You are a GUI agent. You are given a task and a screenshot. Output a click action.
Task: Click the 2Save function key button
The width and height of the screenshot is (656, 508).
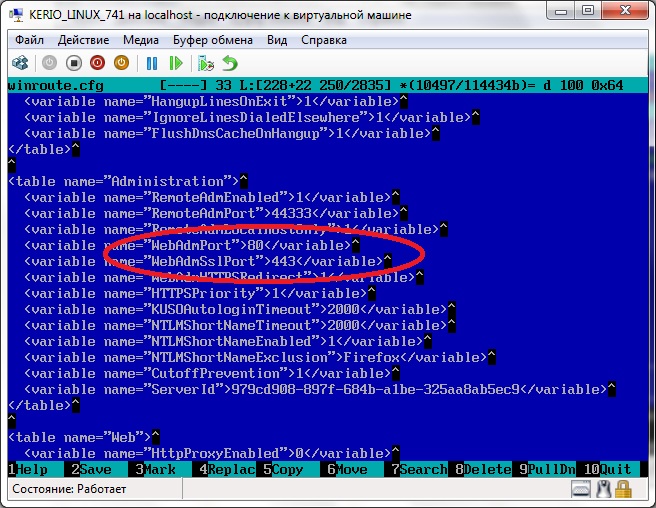[x=92, y=469]
